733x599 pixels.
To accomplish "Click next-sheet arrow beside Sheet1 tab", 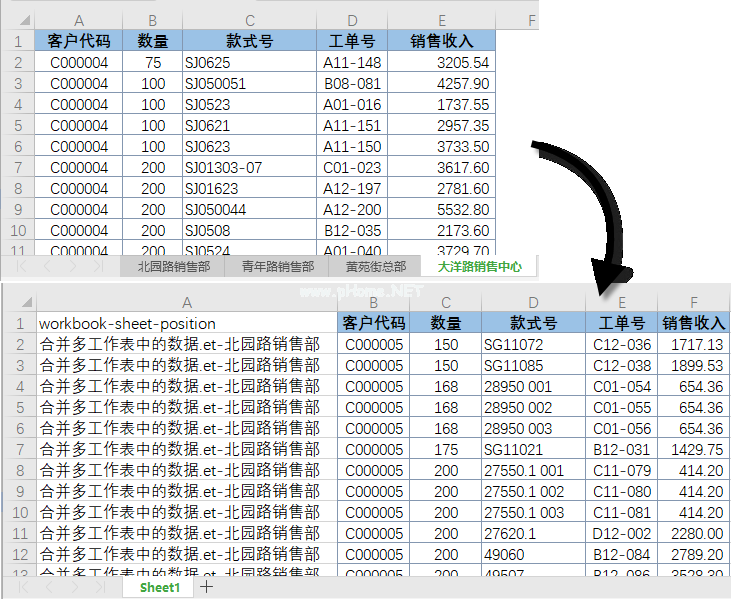I will (74, 587).
